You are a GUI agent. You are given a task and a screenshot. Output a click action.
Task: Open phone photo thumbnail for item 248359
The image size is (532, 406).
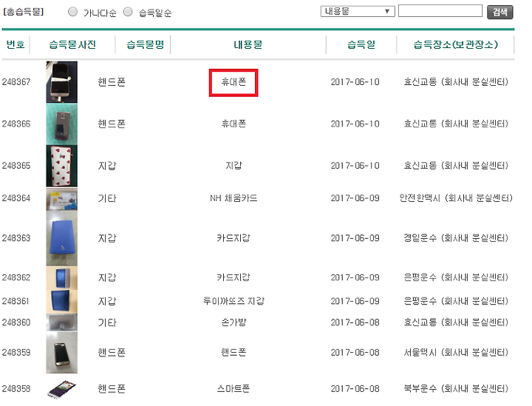[62, 352]
